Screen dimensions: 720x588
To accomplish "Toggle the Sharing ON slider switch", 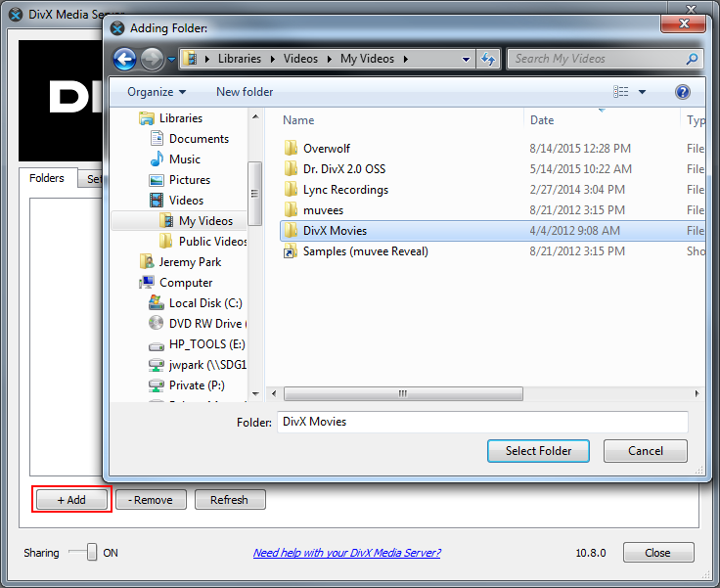I will tap(83, 552).
